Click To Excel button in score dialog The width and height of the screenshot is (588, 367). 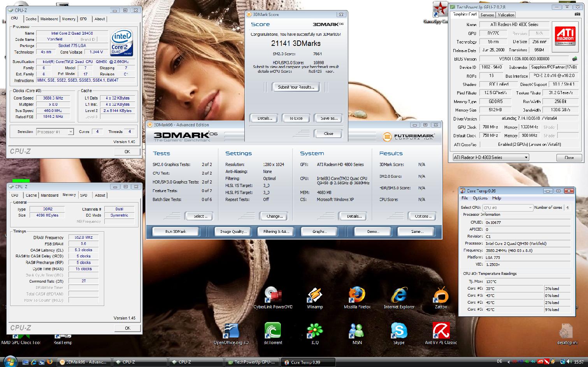point(296,118)
